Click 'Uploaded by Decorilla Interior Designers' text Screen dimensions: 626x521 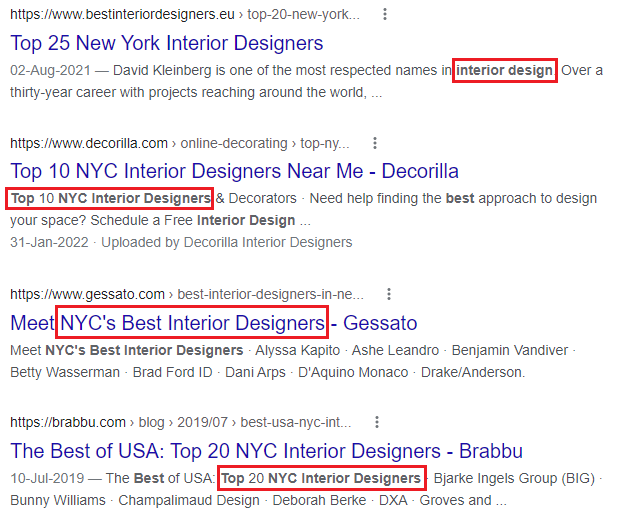[227, 242]
